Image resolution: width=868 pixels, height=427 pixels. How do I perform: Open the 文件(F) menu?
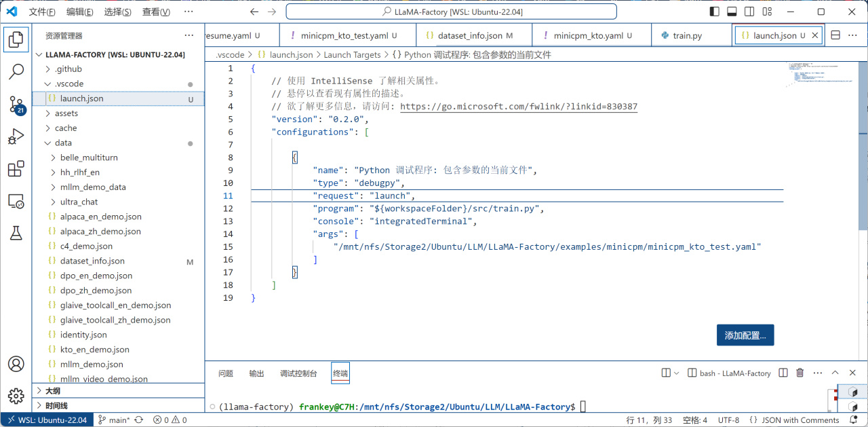[42, 12]
